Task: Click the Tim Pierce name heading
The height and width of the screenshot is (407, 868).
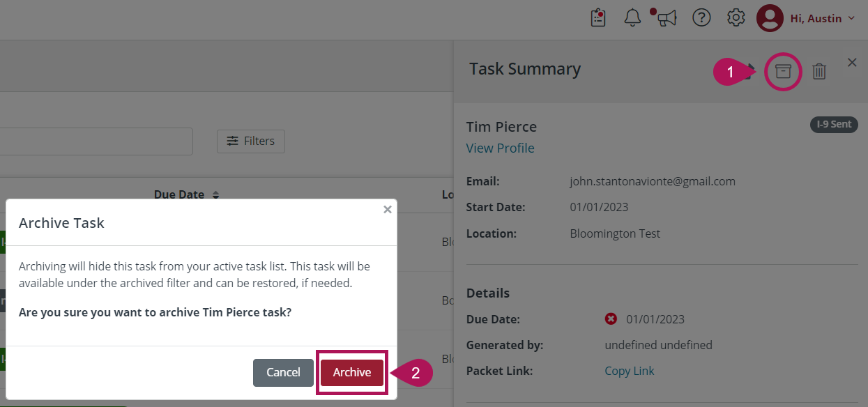Action: click(501, 127)
